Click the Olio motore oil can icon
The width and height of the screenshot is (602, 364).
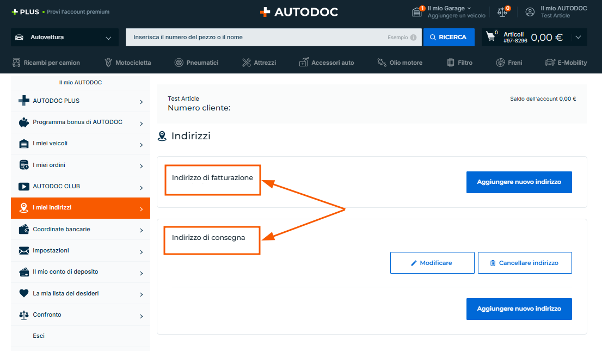point(382,63)
